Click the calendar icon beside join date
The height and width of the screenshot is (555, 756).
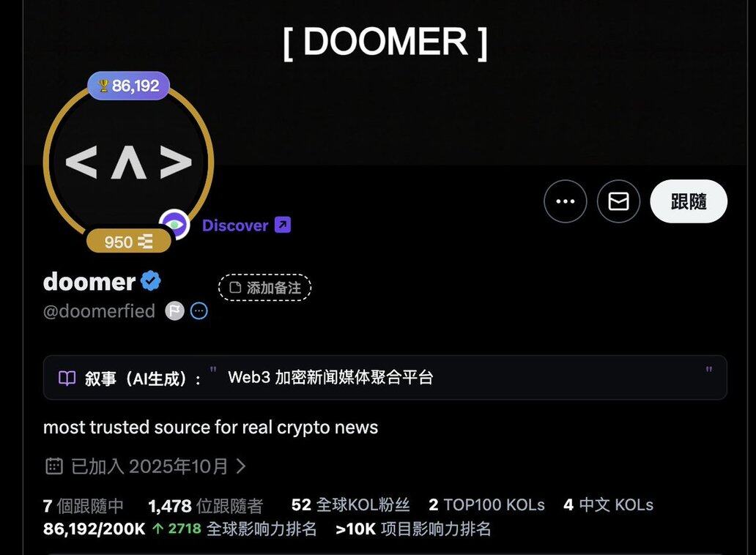pyautogui.click(x=54, y=466)
